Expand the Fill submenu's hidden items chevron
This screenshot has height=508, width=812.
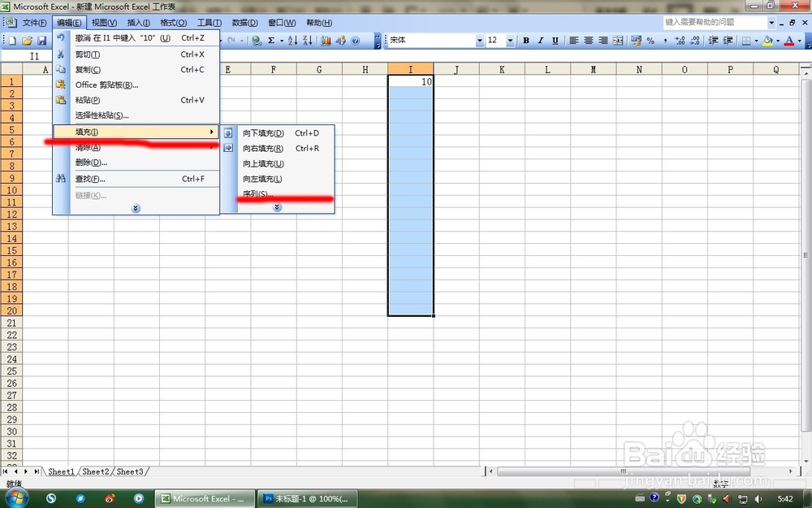coord(277,207)
